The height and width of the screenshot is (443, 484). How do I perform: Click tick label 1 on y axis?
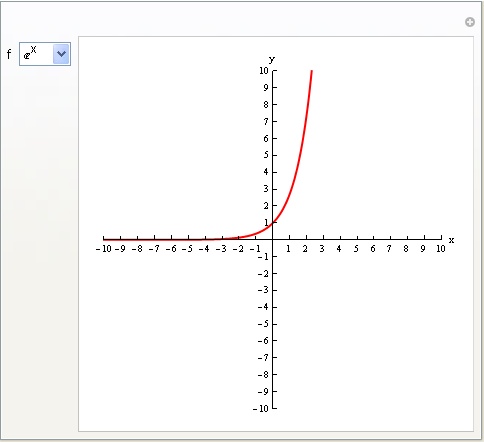266,223
